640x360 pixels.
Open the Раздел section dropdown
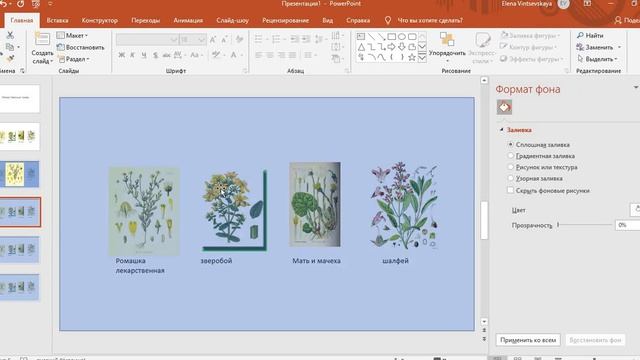73,59
